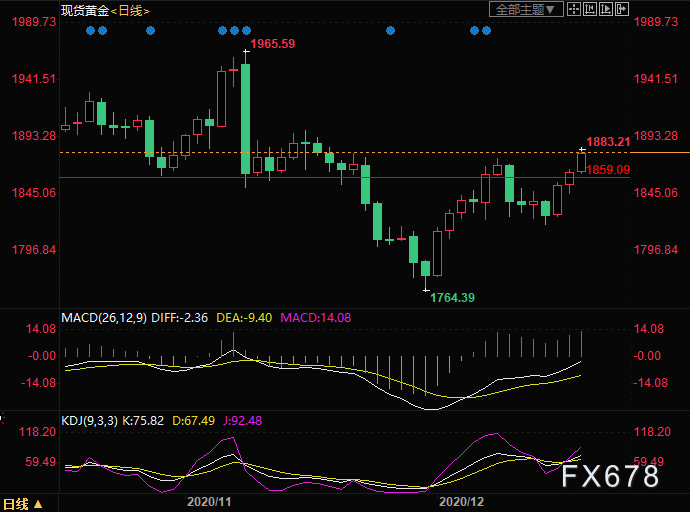The image size is (690, 512).
Task: Click the expand panel arrow icon
Action: (x=621, y=9)
